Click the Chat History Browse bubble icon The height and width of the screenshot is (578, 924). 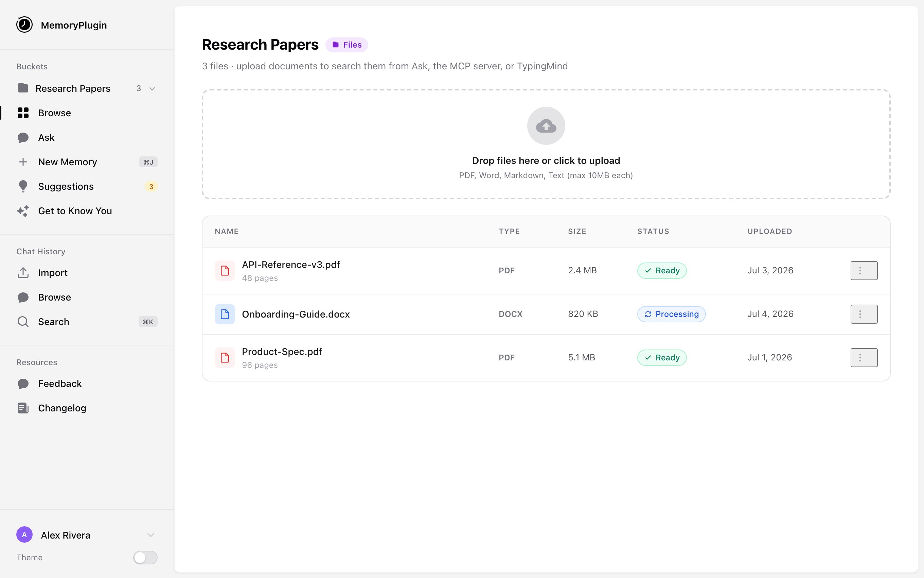[x=23, y=297]
